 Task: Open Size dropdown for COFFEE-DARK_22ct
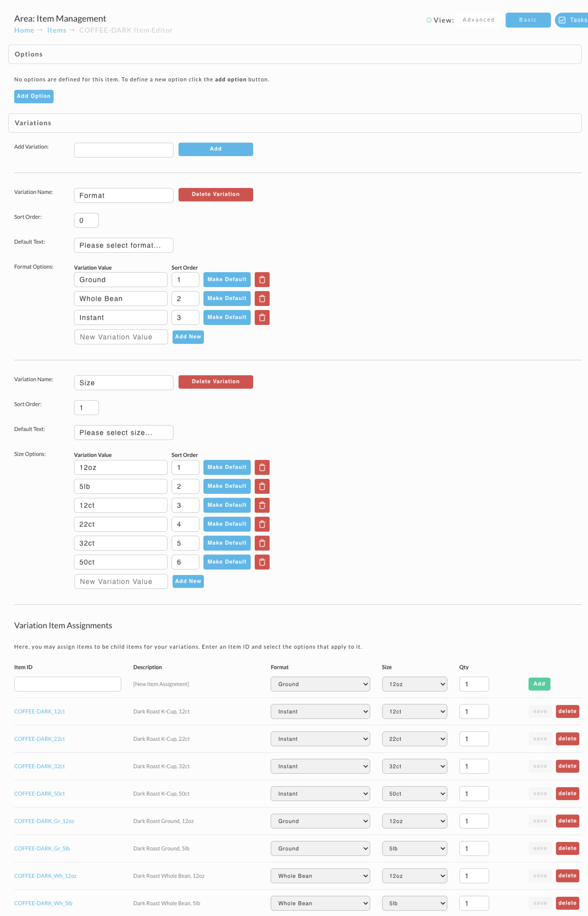(414, 739)
